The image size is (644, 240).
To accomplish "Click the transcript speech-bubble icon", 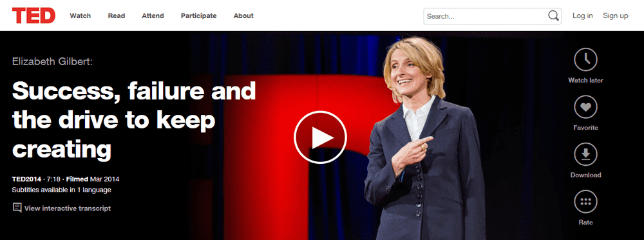I will 17,208.
